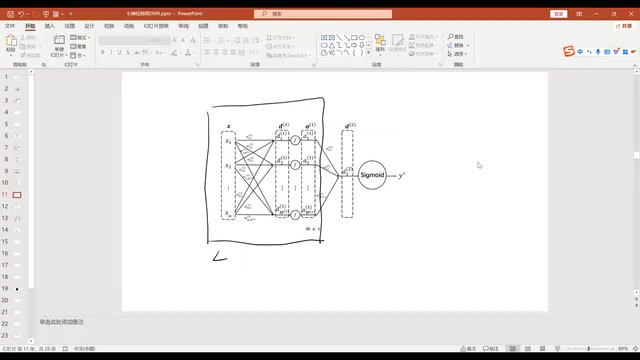640x360 pixels.
Task: Open the Arrange dropdown arrow
Action: coord(380,55)
